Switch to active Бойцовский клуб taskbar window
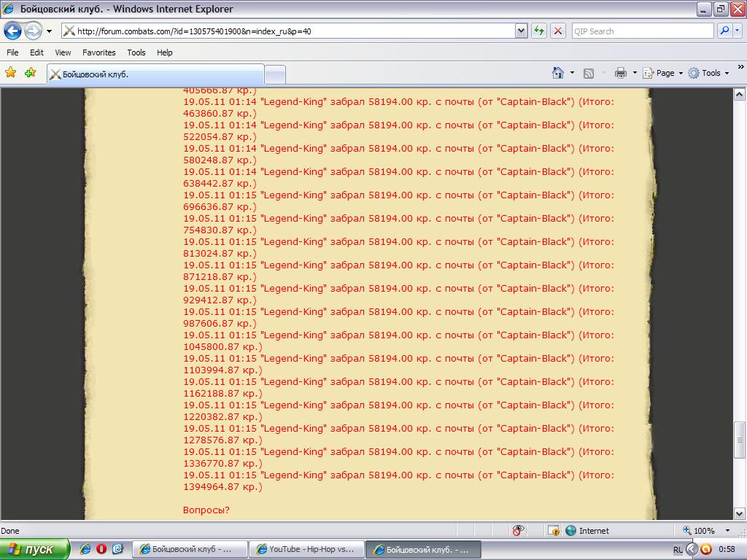 [423, 549]
